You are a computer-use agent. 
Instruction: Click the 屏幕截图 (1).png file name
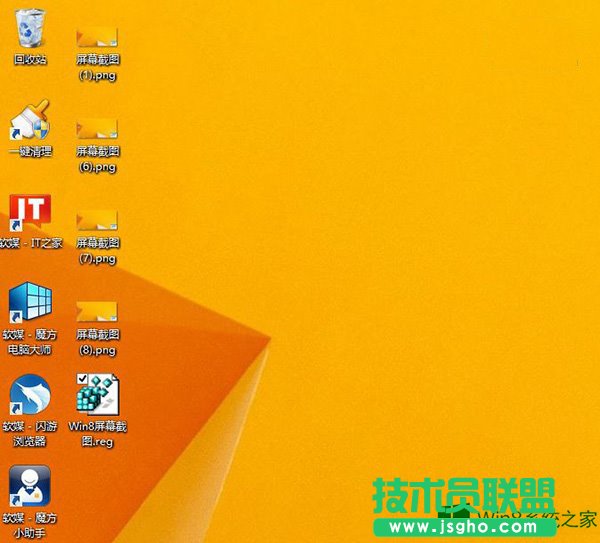[98, 67]
